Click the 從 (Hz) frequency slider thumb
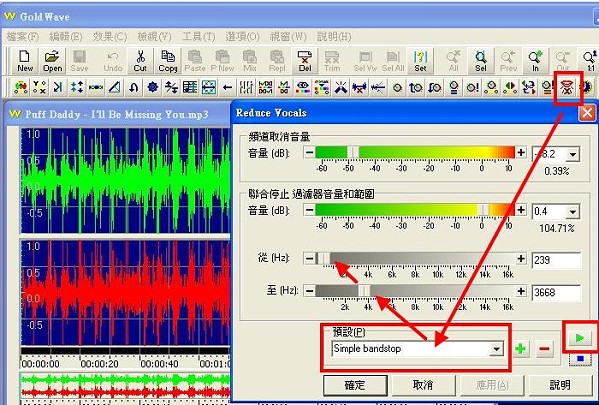599x405 pixels. (x=324, y=259)
